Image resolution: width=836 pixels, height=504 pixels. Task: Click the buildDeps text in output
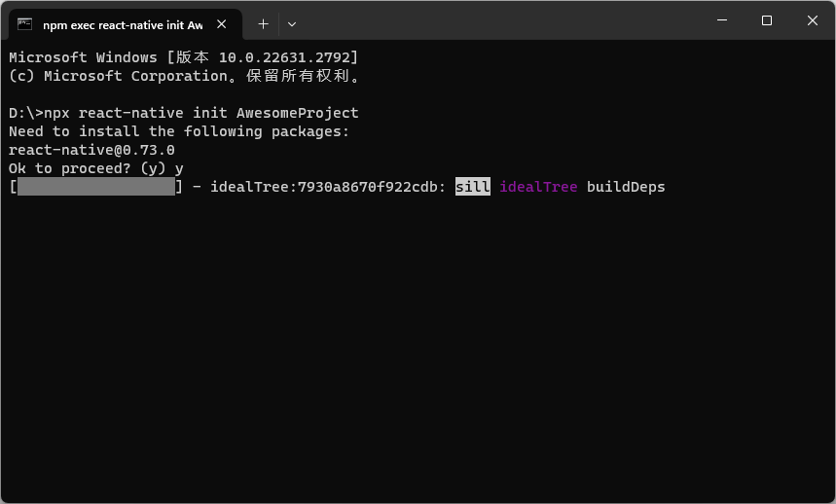pos(626,187)
